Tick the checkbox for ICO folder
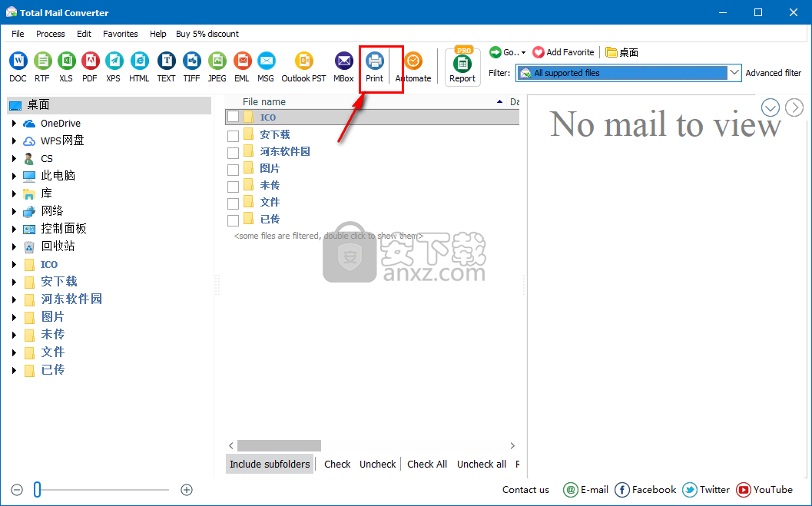Image resolution: width=812 pixels, height=506 pixels. point(233,117)
